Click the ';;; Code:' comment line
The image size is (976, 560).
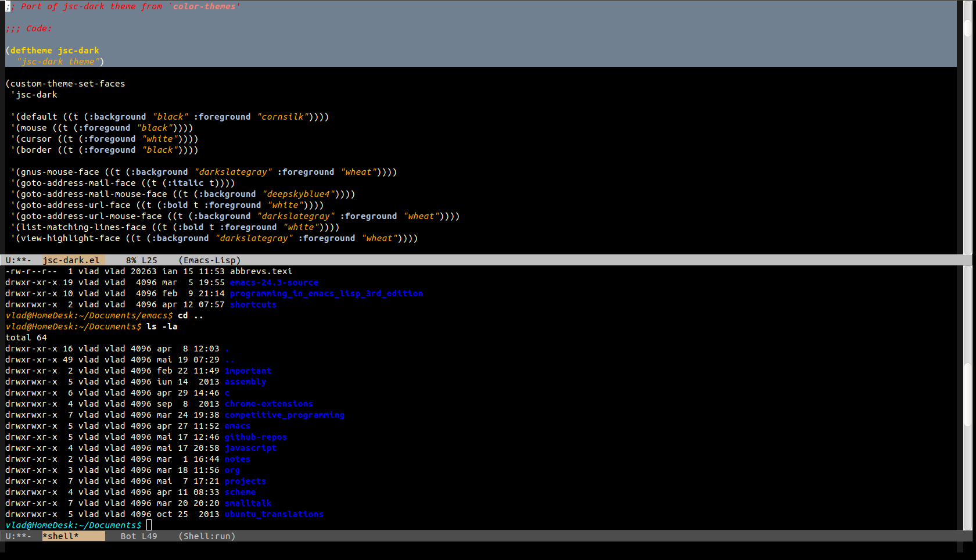pyautogui.click(x=28, y=28)
